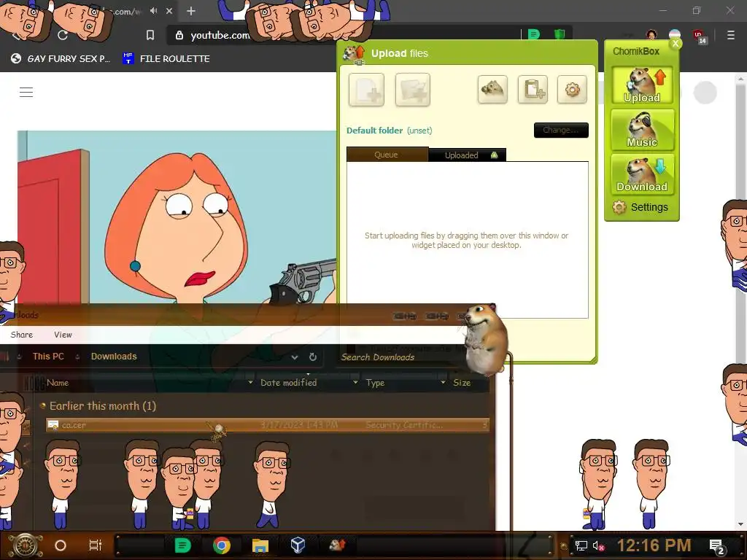This screenshot has height=560, width=747.
Task: Click network icon in system tray
Action: pos(581,545)
